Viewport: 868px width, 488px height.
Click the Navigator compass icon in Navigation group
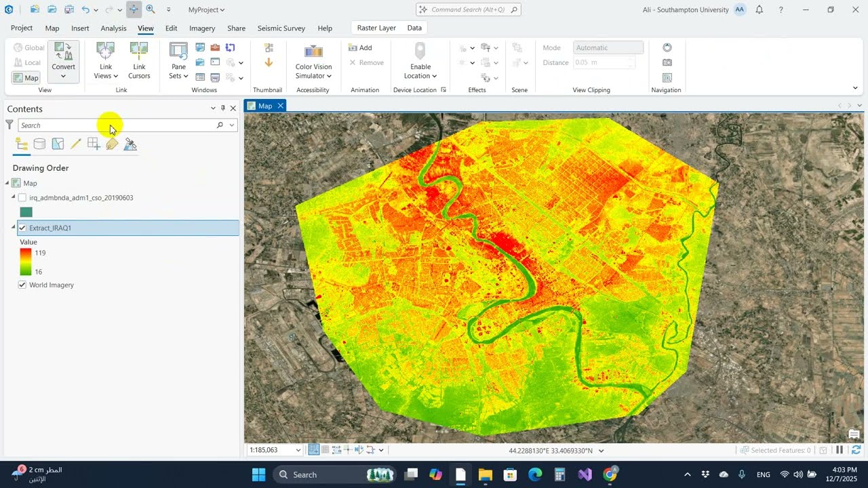coord(667,47)
